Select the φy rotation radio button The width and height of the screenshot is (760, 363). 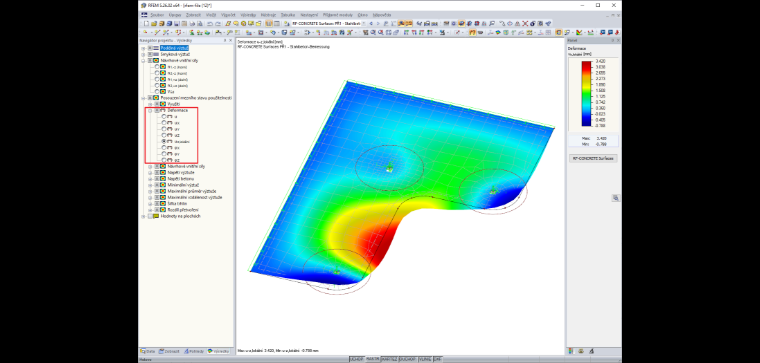(164, 154)
